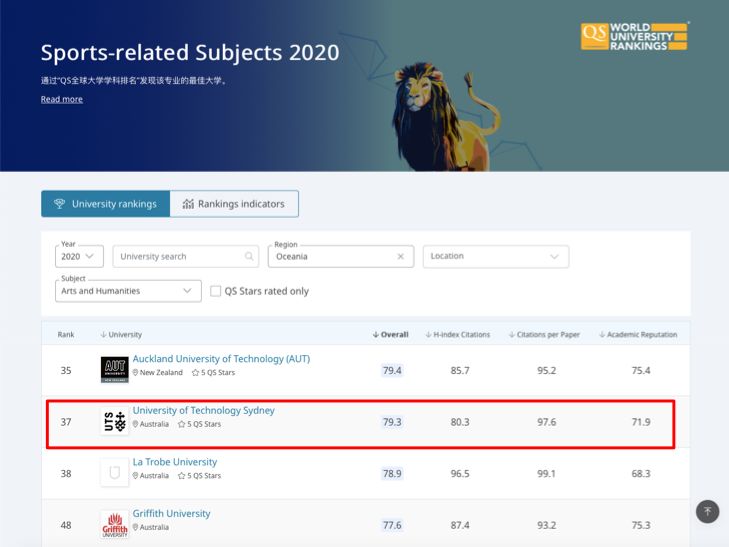The image size is (729, 547).
Task: Click the QS World University Rankings logo
Action: (635, 36)
